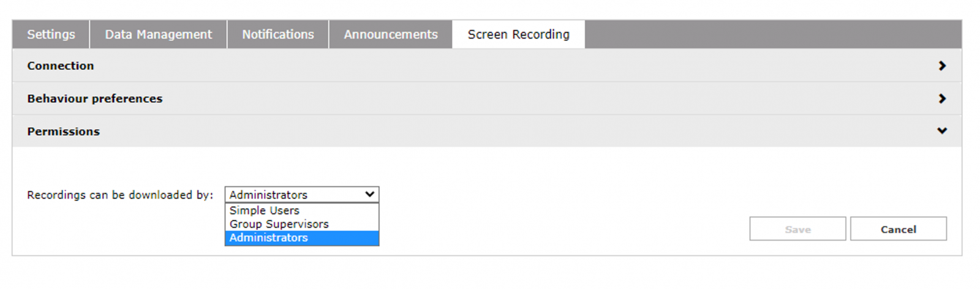Click the "Recordings can be downloaded by" label

click(120, 195)
